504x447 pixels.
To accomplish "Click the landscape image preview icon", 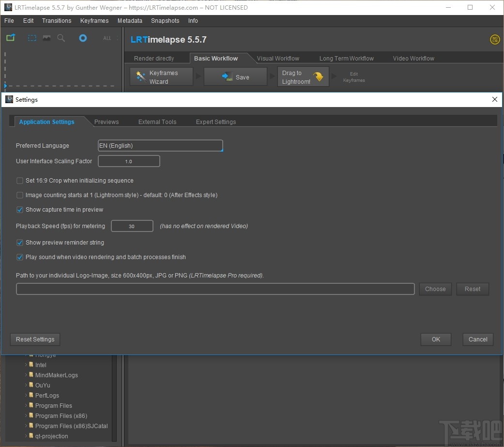I will click(46, 38).
